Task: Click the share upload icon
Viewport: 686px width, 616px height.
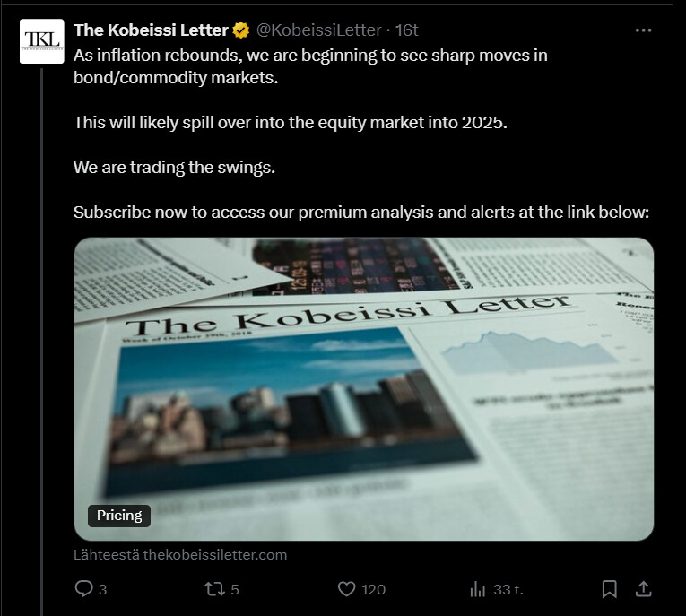Action: pos(643,588)
